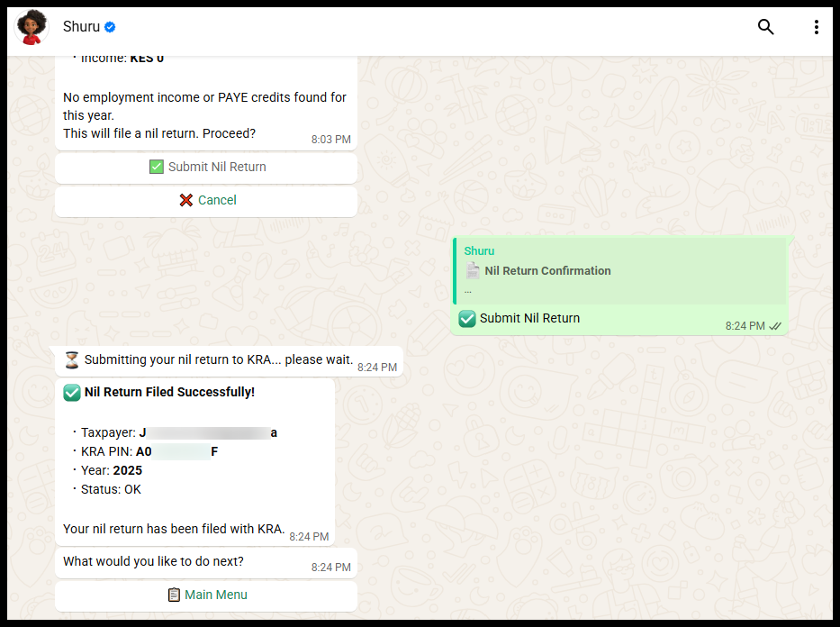
Task: Click the 8:24 PM timestamp on sent message
Action: pos(745,326)
